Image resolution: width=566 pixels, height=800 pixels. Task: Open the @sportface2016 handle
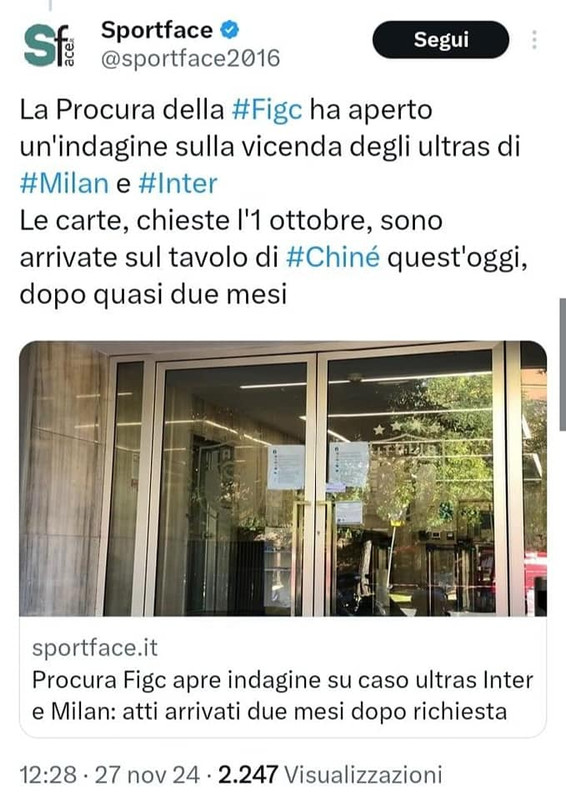click(190, 58)
